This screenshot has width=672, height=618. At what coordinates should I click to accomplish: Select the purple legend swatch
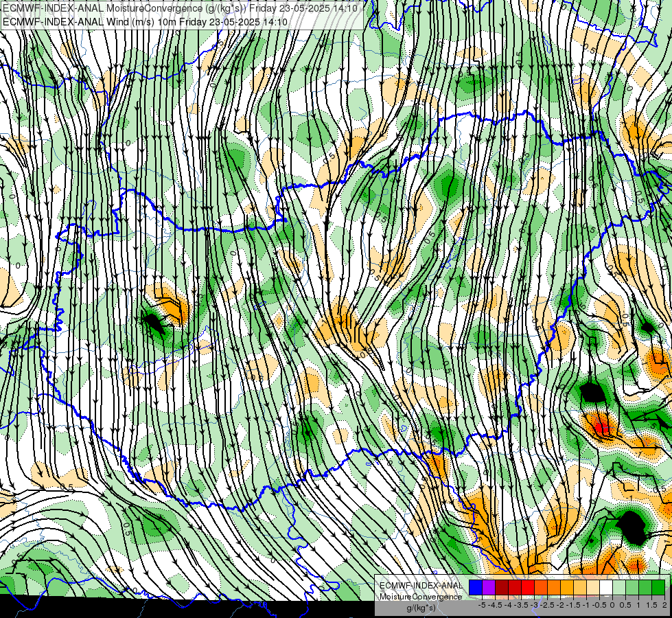(x=489, y=588)
